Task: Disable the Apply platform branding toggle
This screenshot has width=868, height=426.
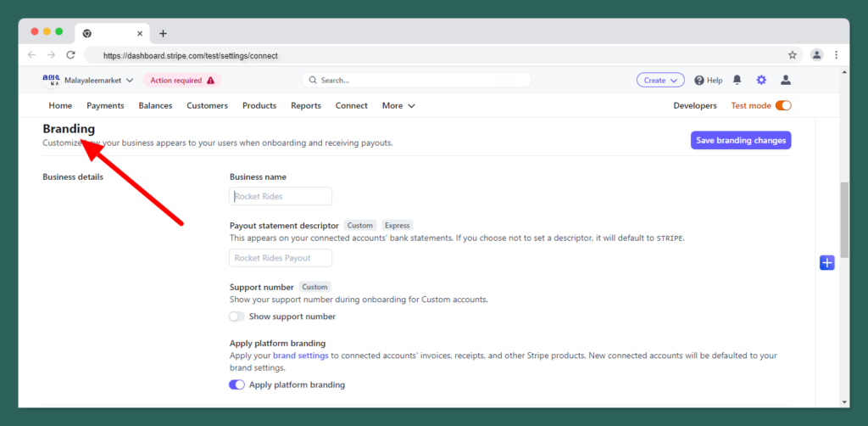Action: [x=236, y=384]
